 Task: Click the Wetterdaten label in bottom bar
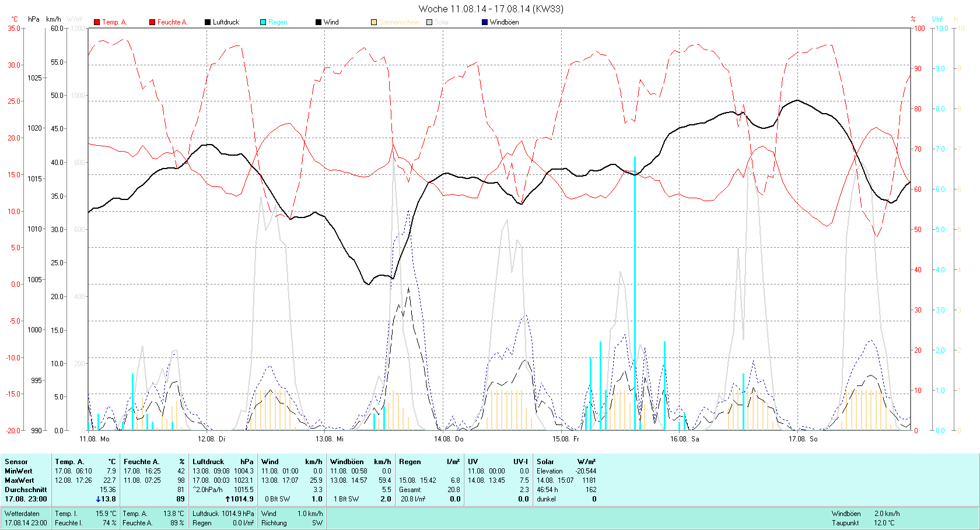tap(22, 514)
